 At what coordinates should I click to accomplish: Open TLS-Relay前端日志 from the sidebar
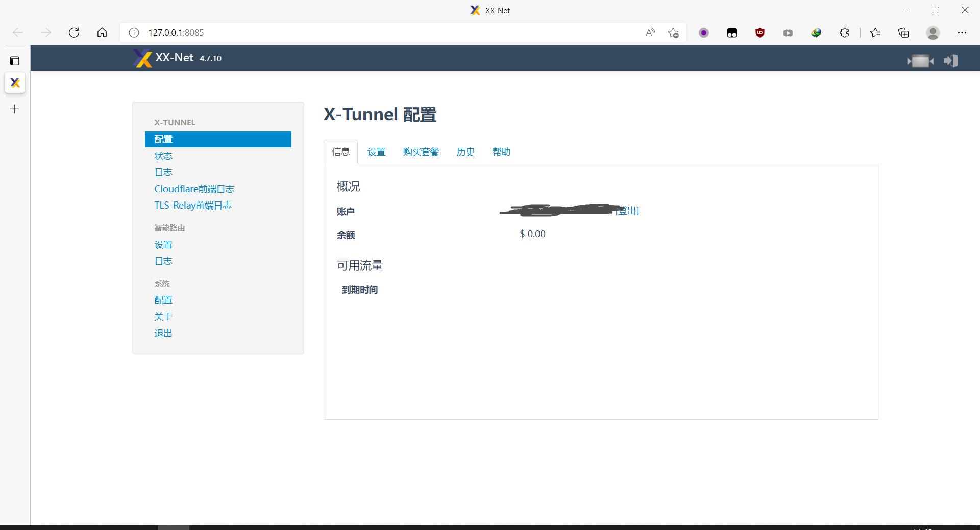[192, 205]
